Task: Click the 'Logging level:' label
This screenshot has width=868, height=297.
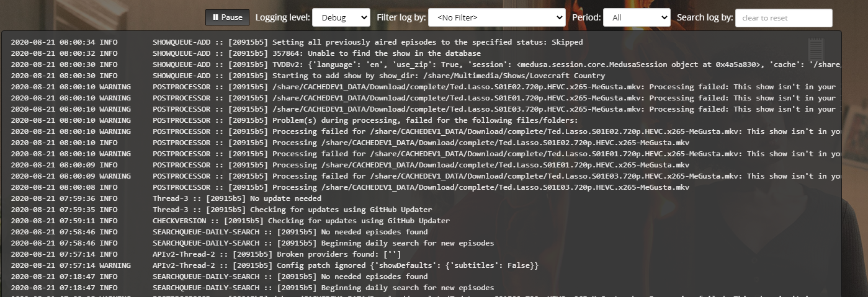Action: pyautogui.click(x=282, y=17)
